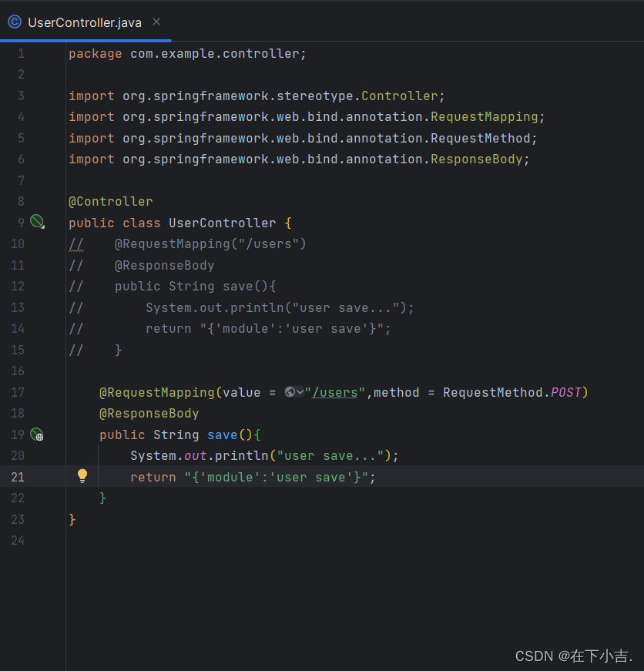
Task: Click the save method name on line 19
Action: click(x=223, y=434)
